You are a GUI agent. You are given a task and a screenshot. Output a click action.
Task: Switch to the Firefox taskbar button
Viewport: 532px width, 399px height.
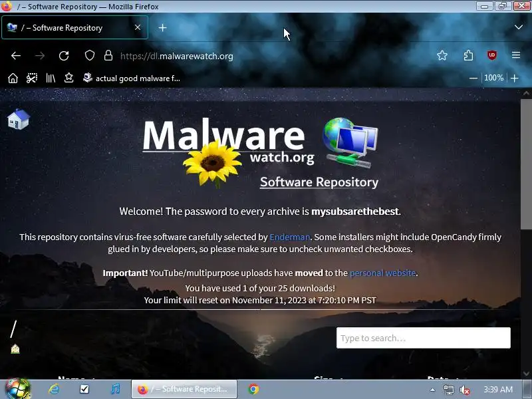coord(184,389)
